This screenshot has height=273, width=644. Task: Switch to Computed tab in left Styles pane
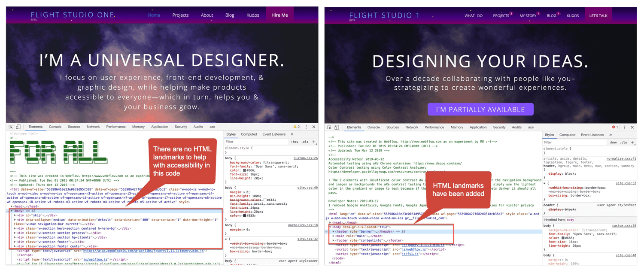pyautogui.click(x=249, y=134)
